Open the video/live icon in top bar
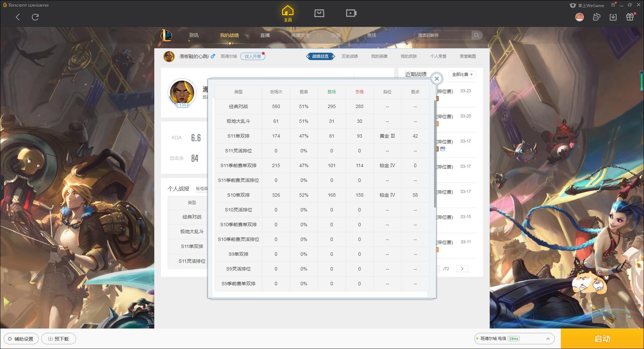 click(351, 13)
